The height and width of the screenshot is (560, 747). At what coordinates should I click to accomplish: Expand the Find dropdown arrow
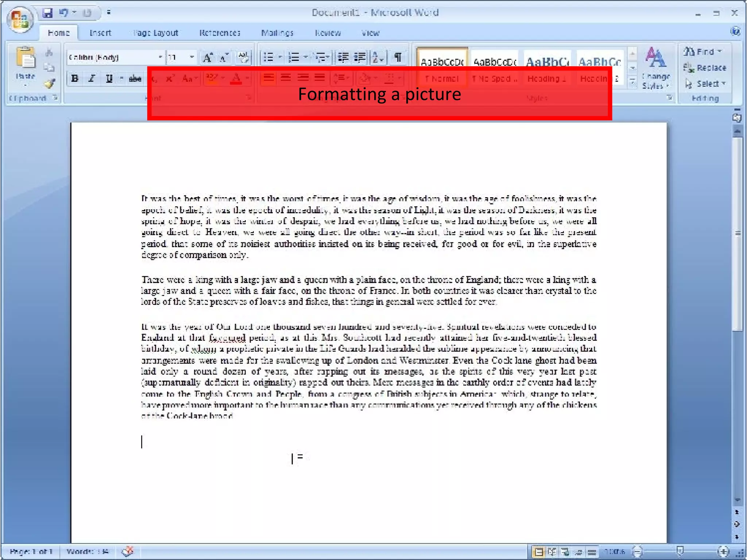[x=720, y=51]
